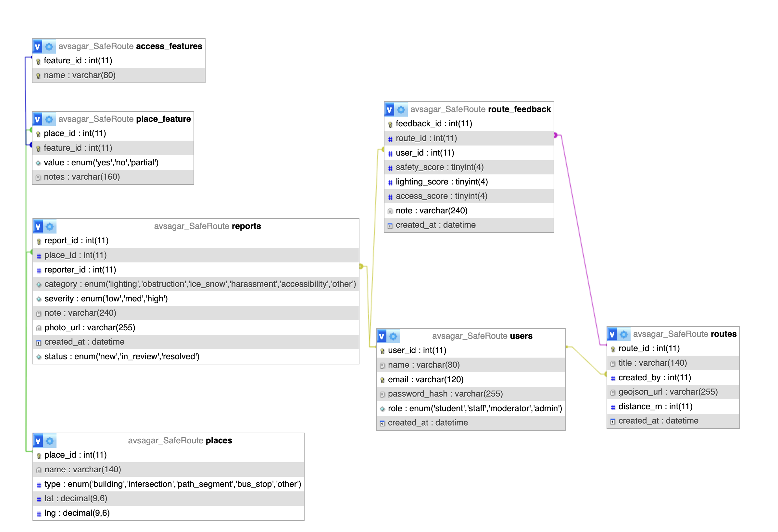Image resolution: width=778 pixels, height=532 pixels.
Task: Collapse places table using V button
Action: click(38, 441)
